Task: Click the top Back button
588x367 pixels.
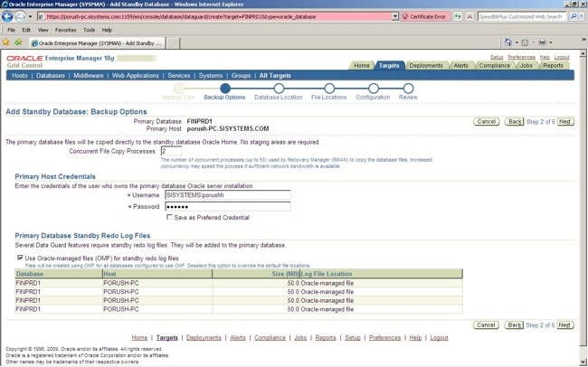Action: pos(514,121)
